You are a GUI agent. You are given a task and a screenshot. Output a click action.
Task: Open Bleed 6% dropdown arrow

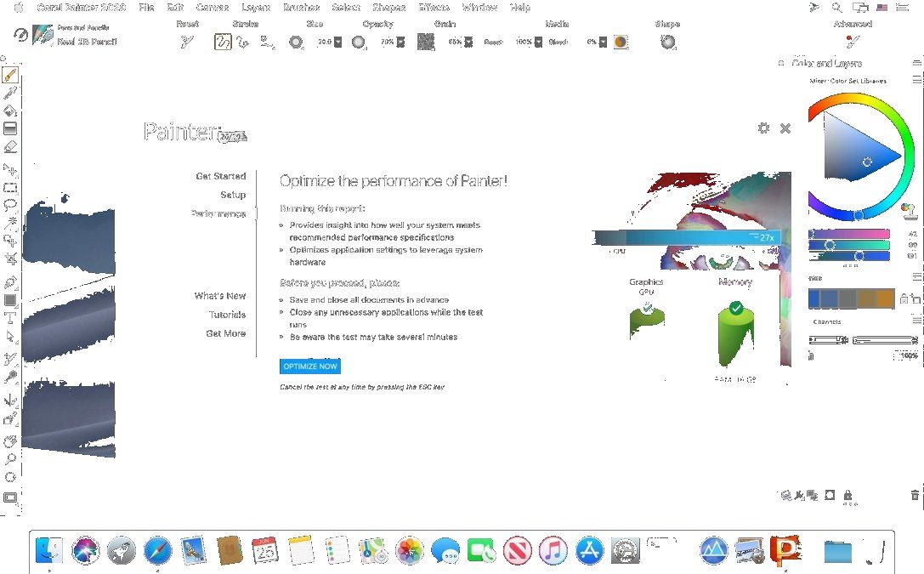coord(603,42)
